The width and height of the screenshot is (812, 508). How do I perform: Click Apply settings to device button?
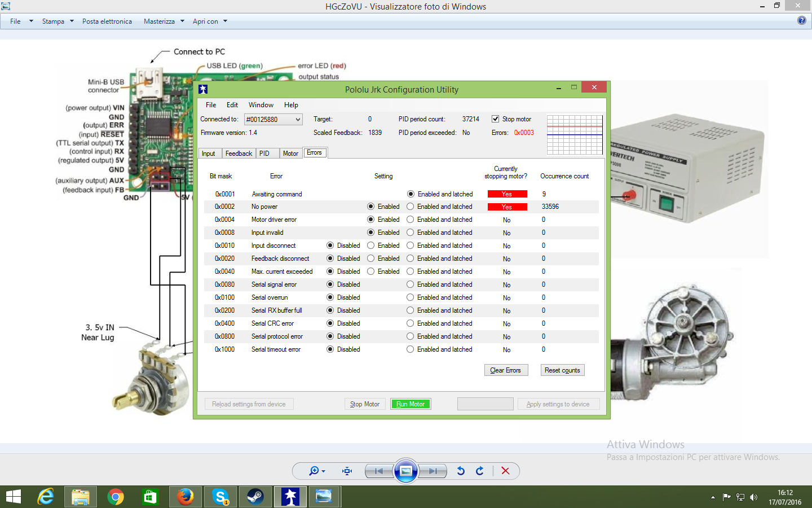pyautogui.click(x=558, y=404)
